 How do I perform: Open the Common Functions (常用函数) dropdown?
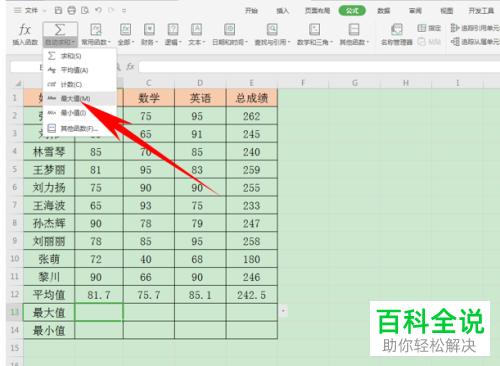click(x=96, y=42)
